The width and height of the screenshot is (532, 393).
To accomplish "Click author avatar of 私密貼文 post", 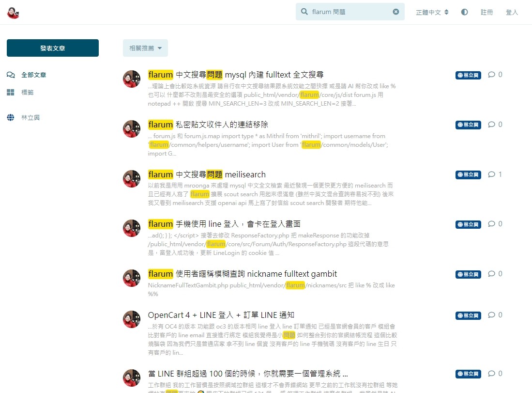I will click(132, 129).
